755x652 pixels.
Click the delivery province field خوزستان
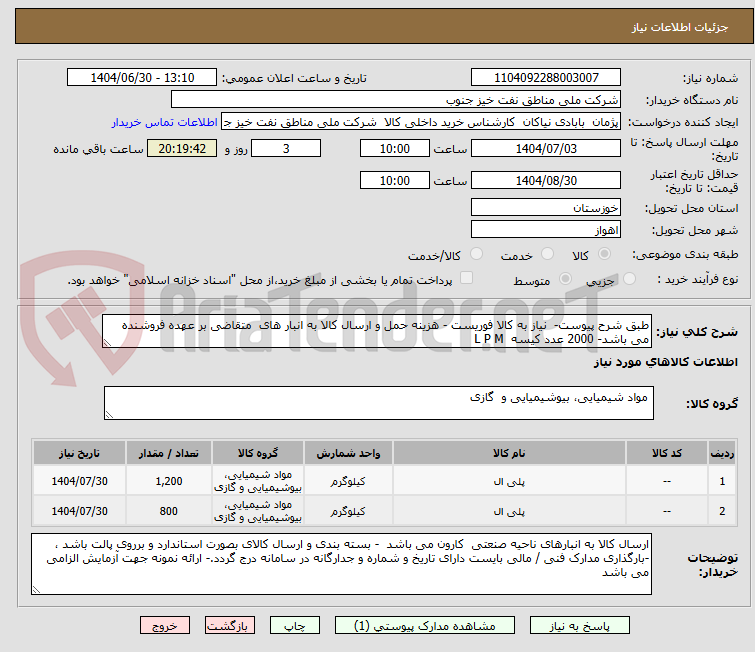(x=546, y=208)
